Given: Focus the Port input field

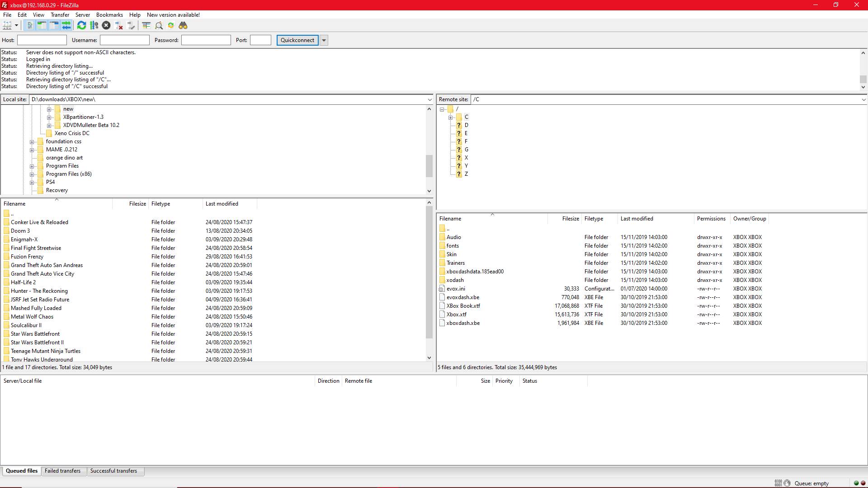Looking at the screenshot, I should pos(261,40).
